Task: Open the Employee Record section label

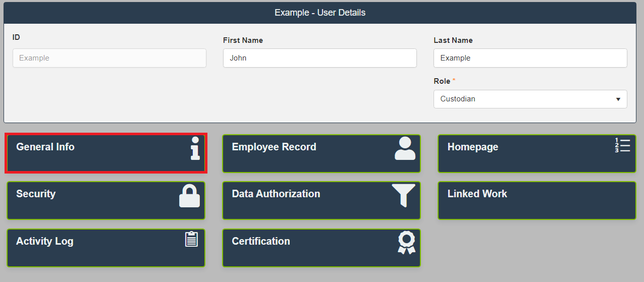Action: click(274, 147)
